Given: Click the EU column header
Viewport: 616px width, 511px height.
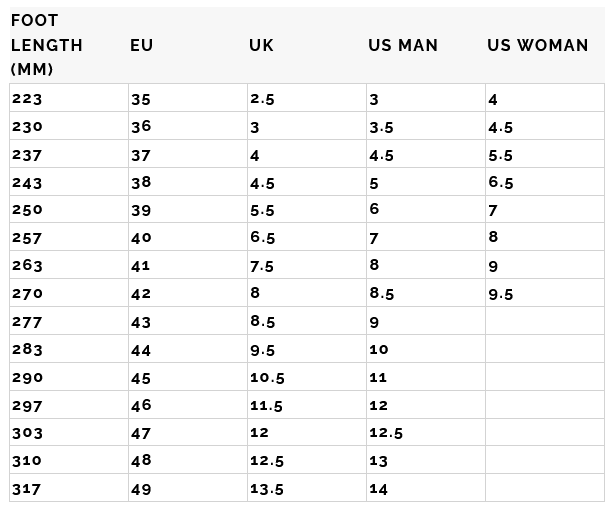Looking at the screenshot, I should [141, 46].
